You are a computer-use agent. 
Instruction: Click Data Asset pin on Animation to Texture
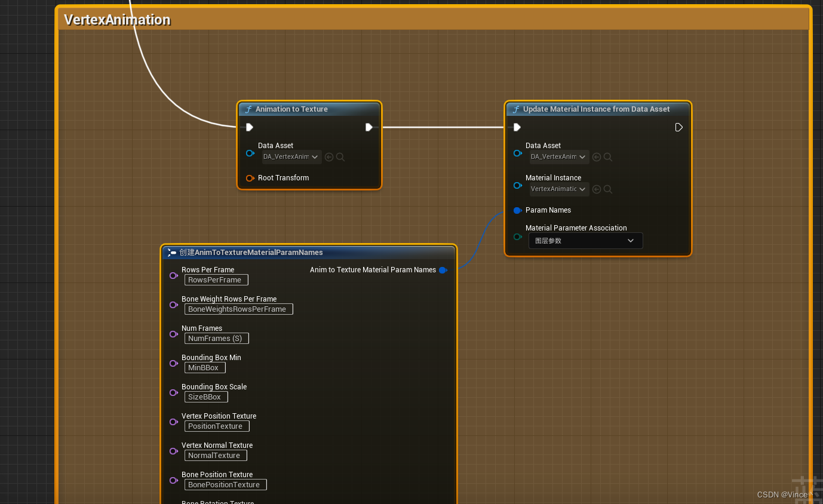point(250,153)
